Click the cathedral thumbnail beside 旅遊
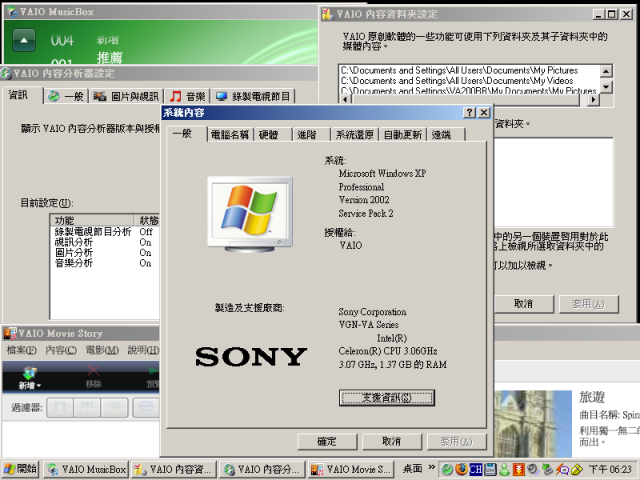Image resolution: width=640 pixels, height=480 pixels. tap(533, 424)
